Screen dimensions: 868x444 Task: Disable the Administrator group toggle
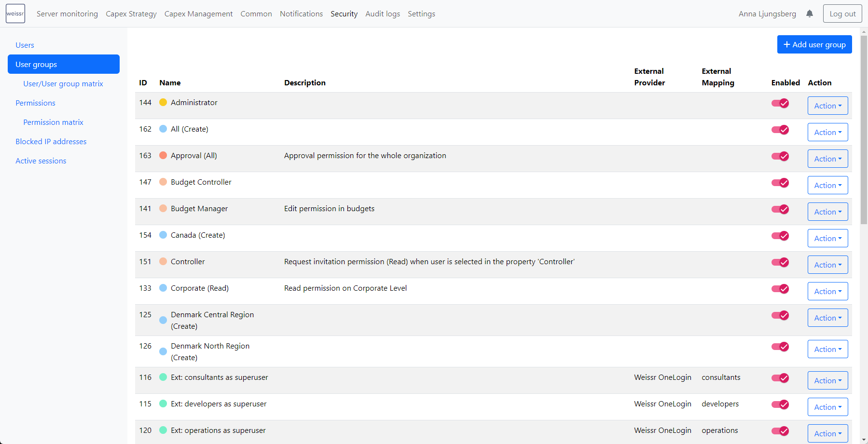pyautogui.click(x=780, y=103)
